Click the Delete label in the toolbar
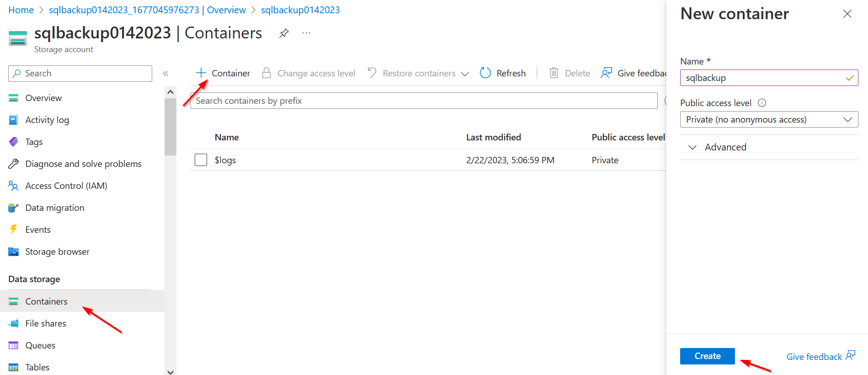The image size is (868, 375). (x=577, y=73)
